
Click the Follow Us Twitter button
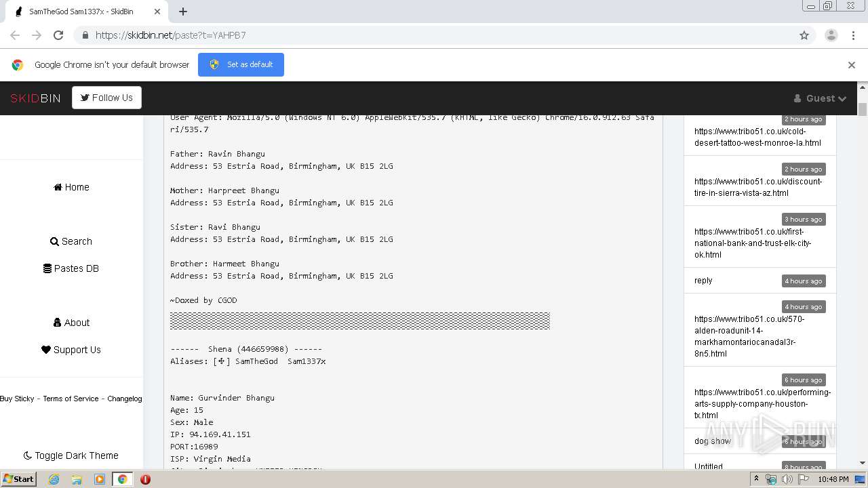pos(106,98)
